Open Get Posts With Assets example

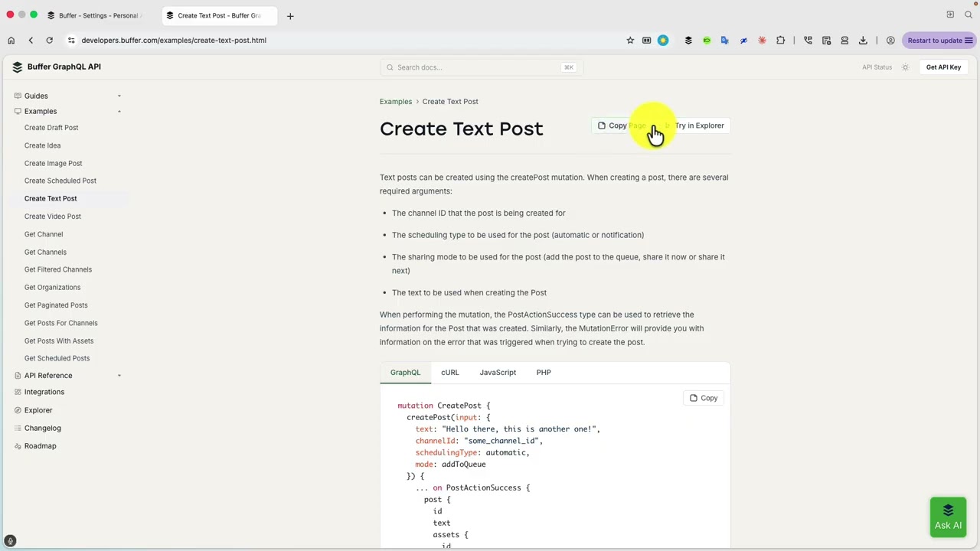coord(59,341)
